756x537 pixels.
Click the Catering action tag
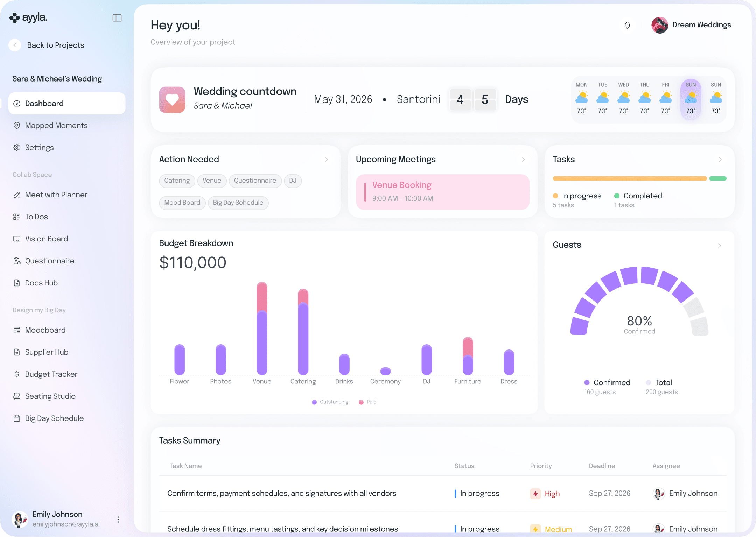tap(177, 181)
